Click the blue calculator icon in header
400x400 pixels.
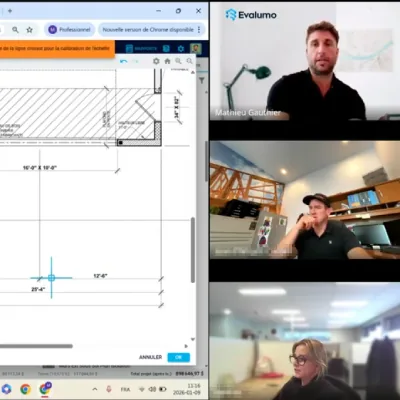[166, 49]
